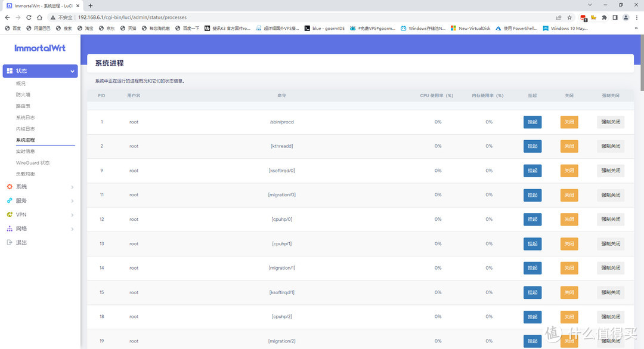The image size is (644, 349).
Task: Expand the 系统 sidebar menu
Action: point(41,187)
